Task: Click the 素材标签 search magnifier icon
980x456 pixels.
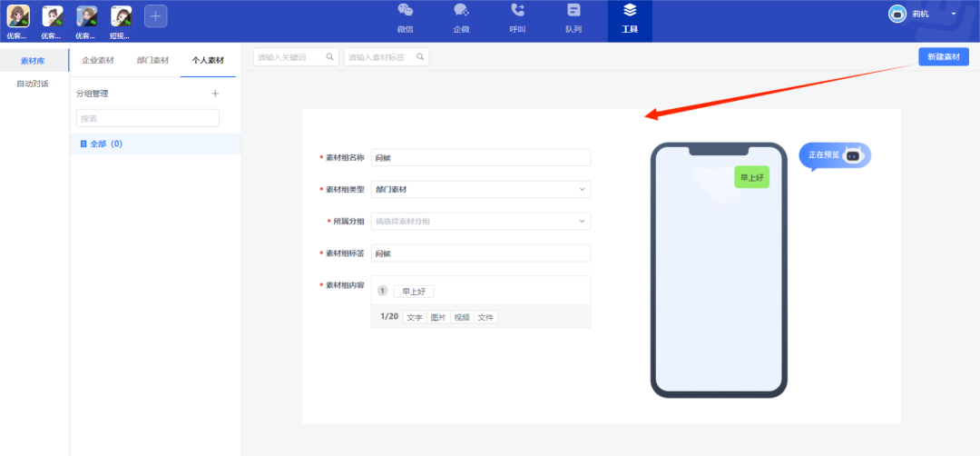Action: tap(421, 57)
